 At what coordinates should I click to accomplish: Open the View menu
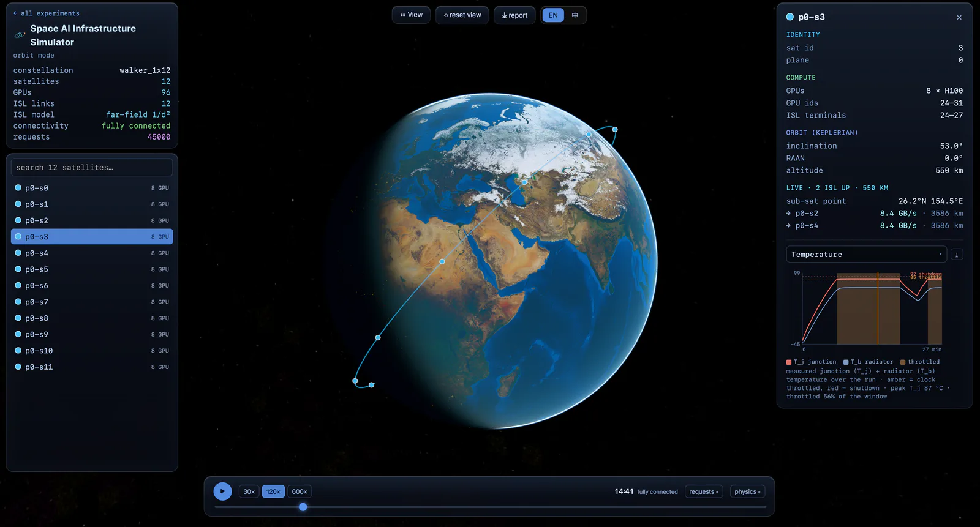pos(412,15)
